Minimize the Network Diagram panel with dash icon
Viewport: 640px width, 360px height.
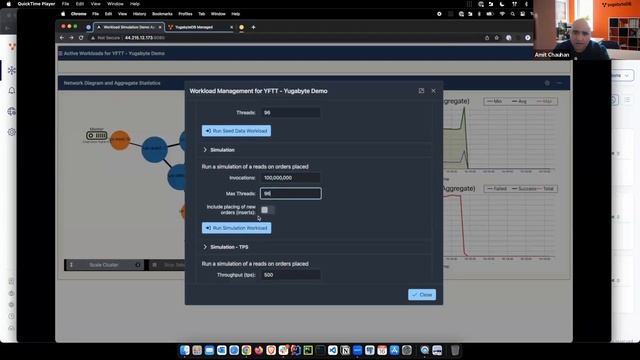coord(559,83)
